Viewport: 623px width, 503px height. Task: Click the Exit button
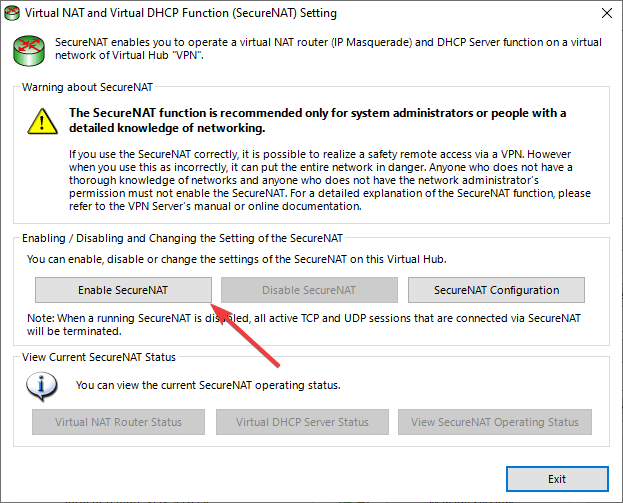coord(557,479)
